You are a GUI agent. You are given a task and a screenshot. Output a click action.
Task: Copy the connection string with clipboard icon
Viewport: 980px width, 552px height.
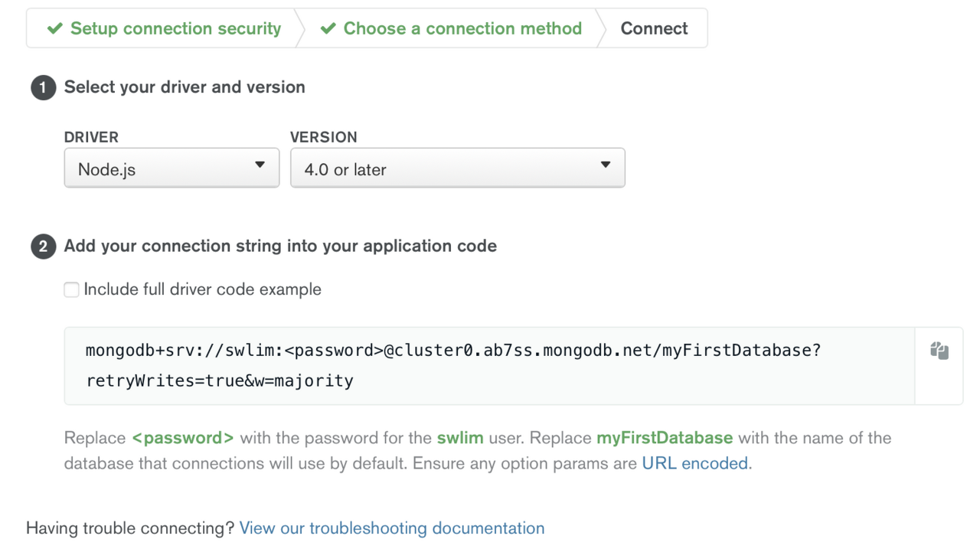[939, 351]
